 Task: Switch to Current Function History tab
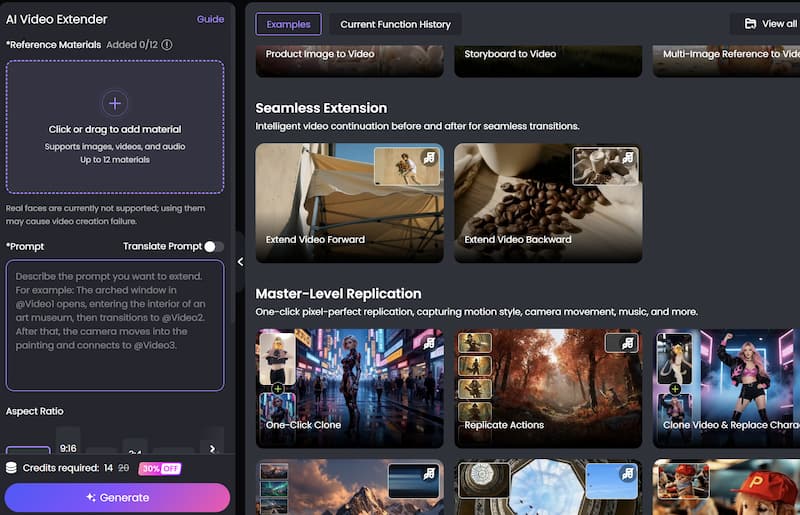coord(395,24)
